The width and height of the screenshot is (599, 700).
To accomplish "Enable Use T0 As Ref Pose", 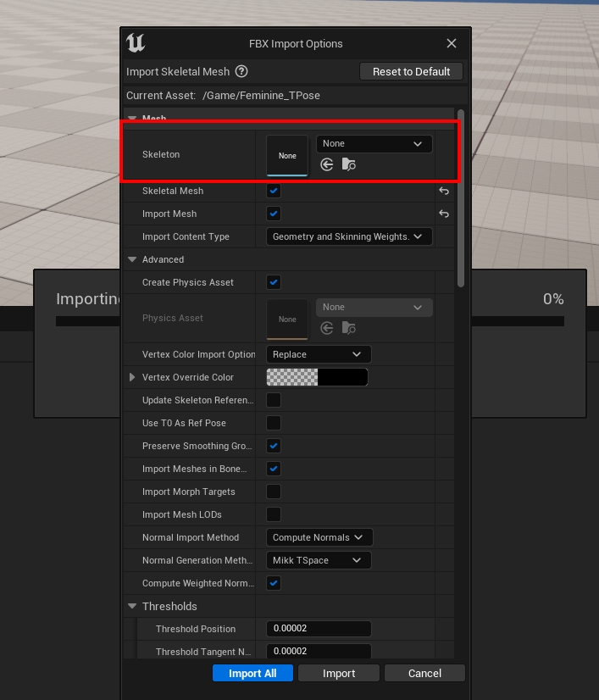I will (x=274, y=423).
